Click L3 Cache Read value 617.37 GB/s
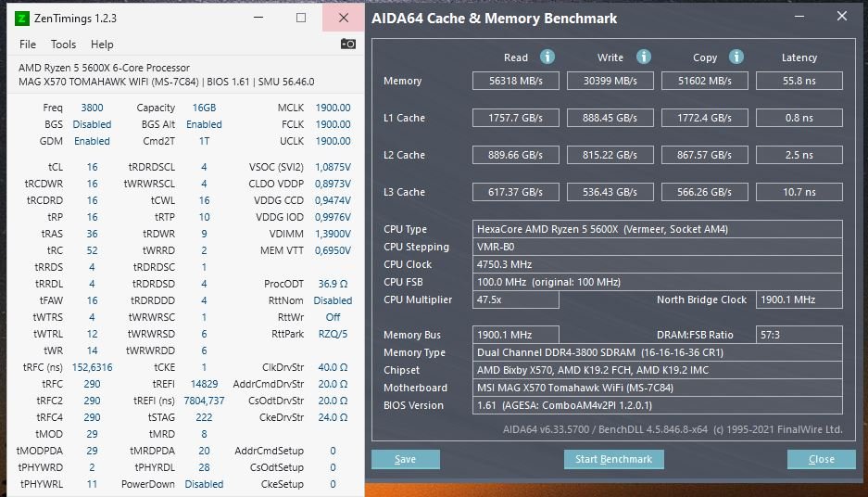 (x=515, y=192)
